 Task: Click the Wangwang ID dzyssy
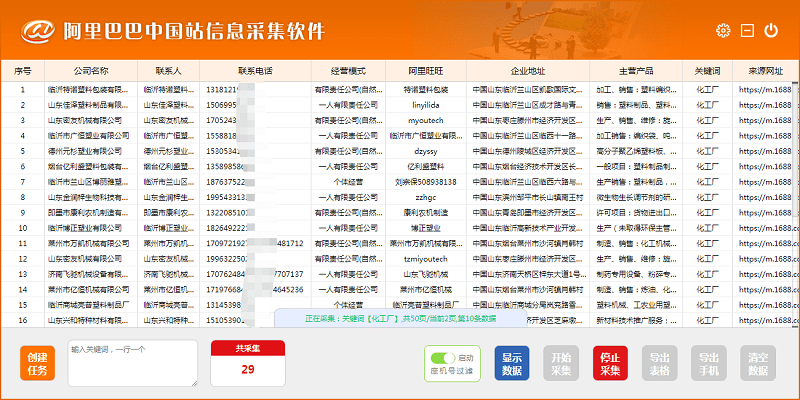[426, 151]
